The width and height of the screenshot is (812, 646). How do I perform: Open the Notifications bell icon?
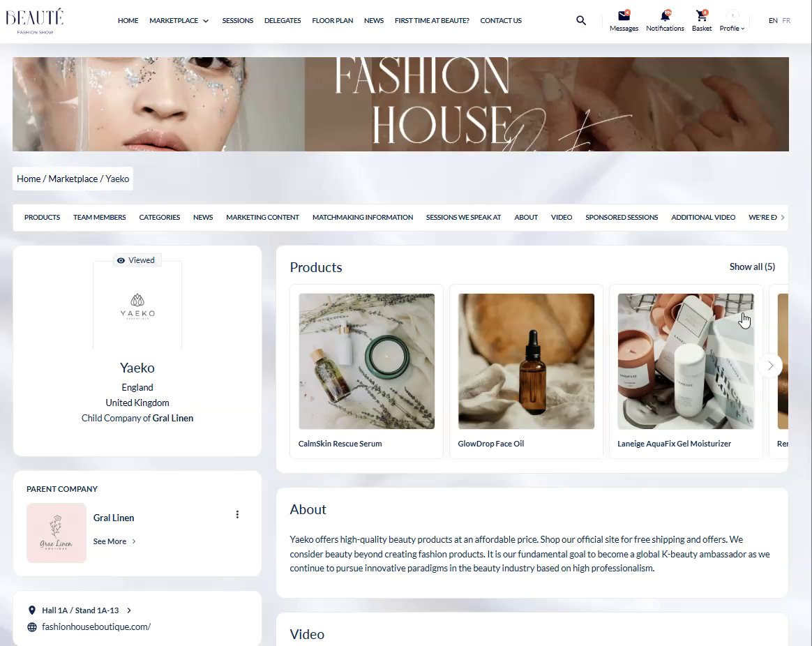click(x=665, y=15)
